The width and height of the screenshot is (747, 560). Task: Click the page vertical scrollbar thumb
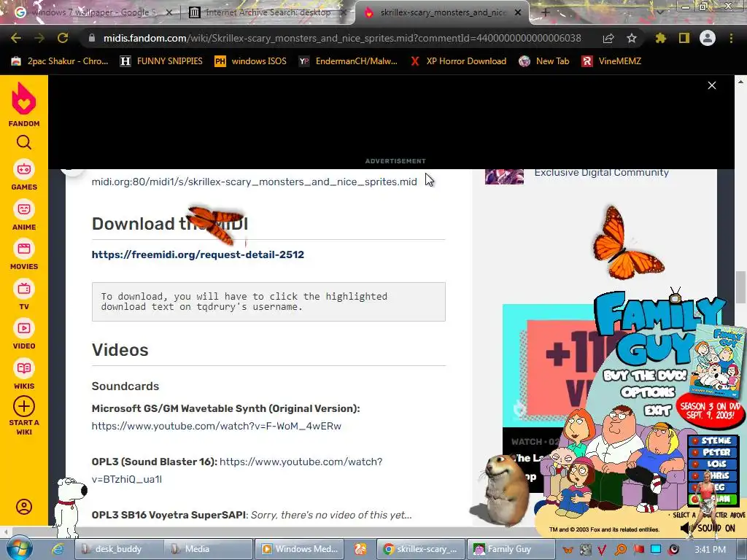(740, 287)
